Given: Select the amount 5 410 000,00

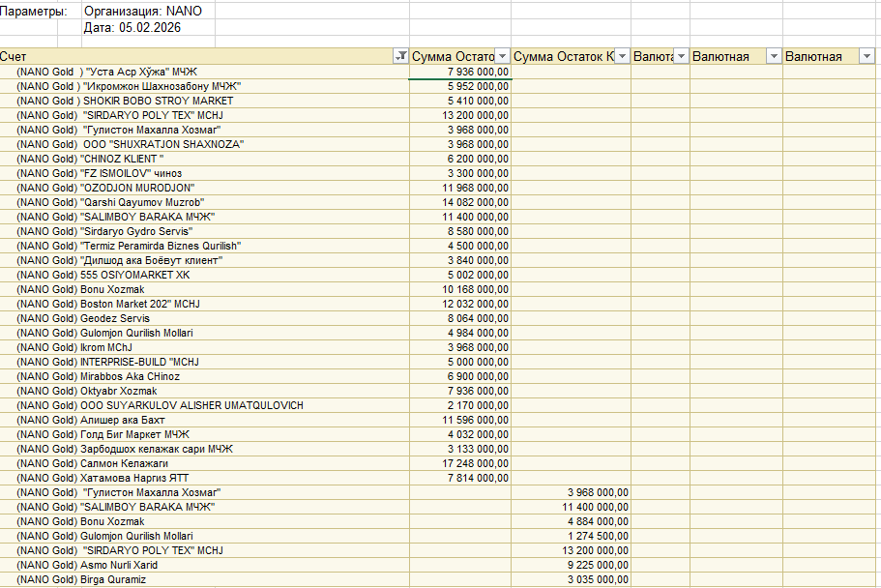Looking at the screenshot, I should coord(460,101).
